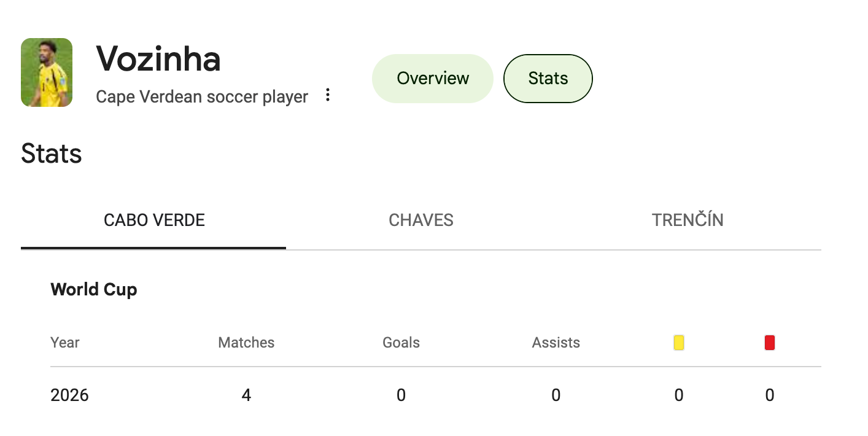
Task: Open the TRENČÍN team tab
Action: pyautogui.click(x=688, y=220)
